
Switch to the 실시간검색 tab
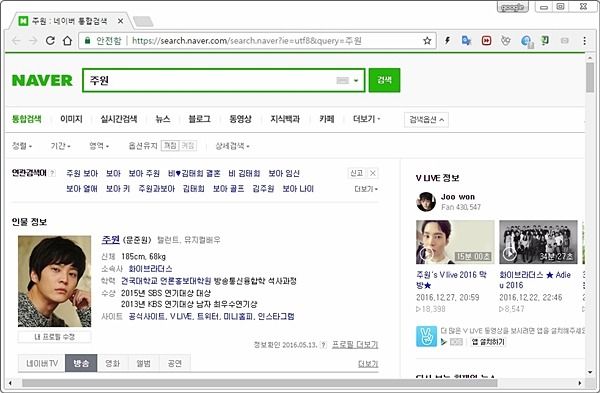coord(119,119)
